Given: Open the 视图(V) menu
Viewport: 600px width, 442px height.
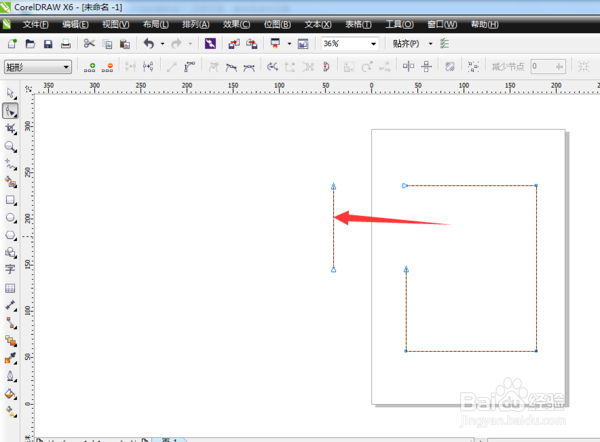Looking at the screenshot, I should coord(116,25).
